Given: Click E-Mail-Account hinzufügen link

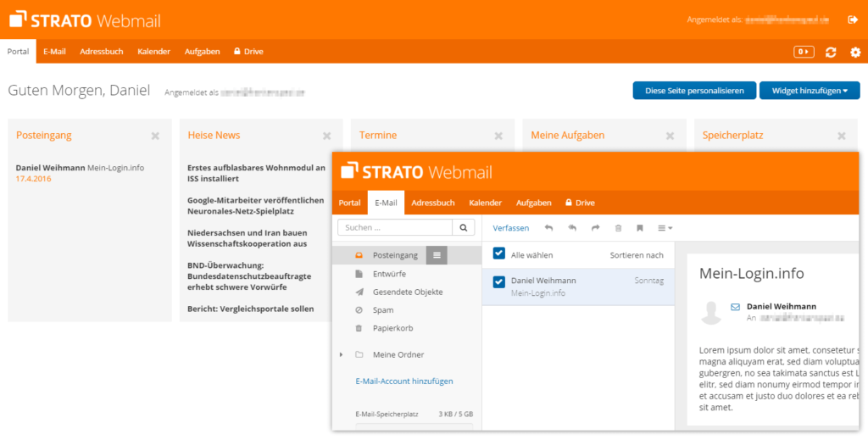Looking at the screenshot, I should click(404, 382).
